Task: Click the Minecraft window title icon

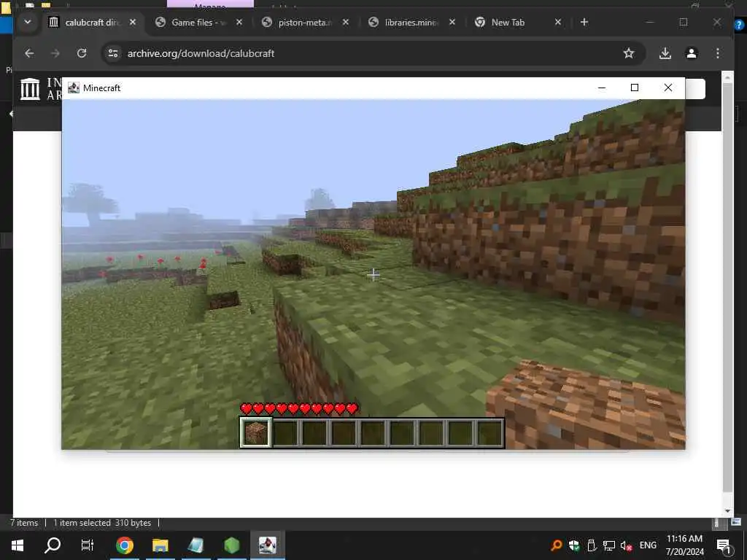Action: (x=74, y=87)
